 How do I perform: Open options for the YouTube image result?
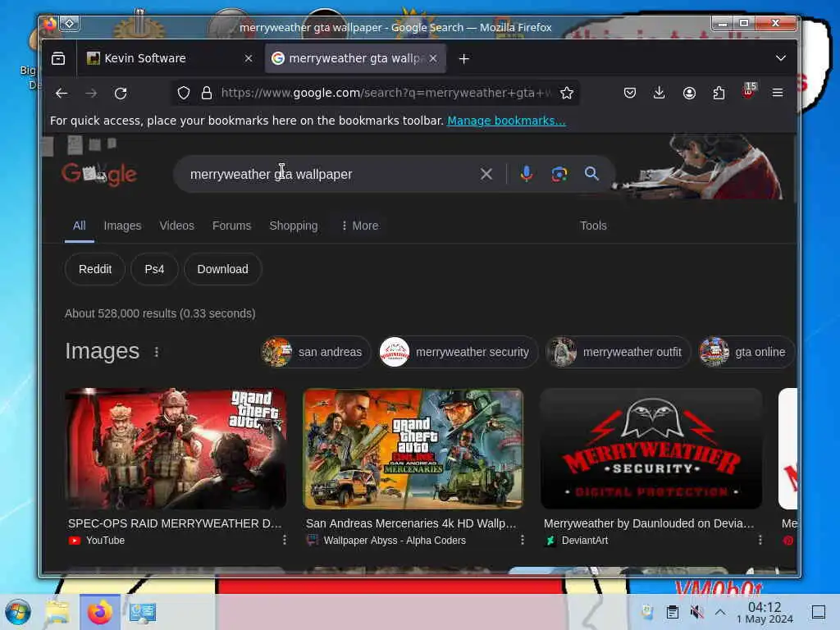285,540
